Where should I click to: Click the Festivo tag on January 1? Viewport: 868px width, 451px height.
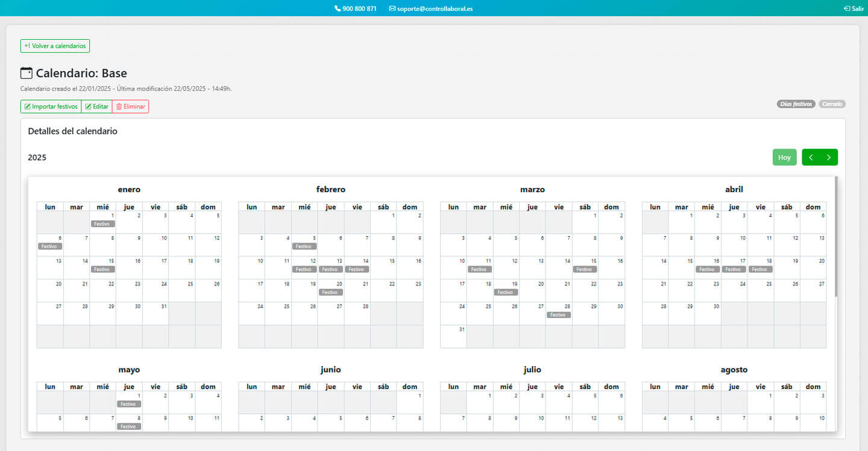tap(103, 224)
